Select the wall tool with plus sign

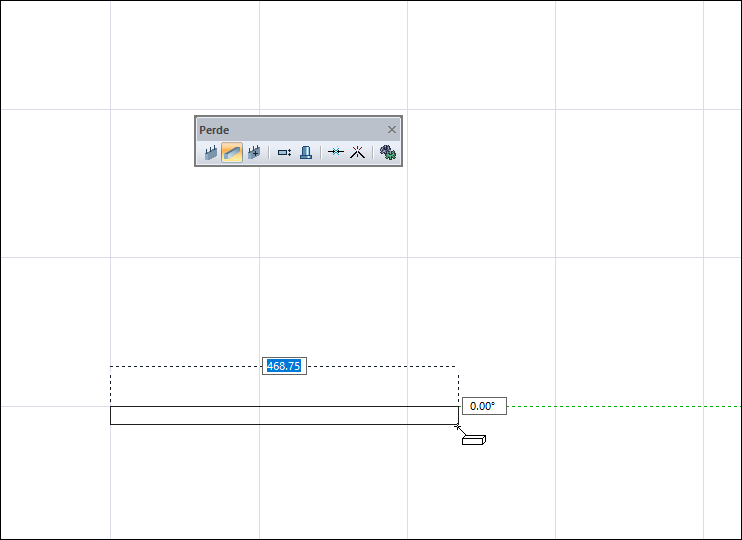click(254, 153)
